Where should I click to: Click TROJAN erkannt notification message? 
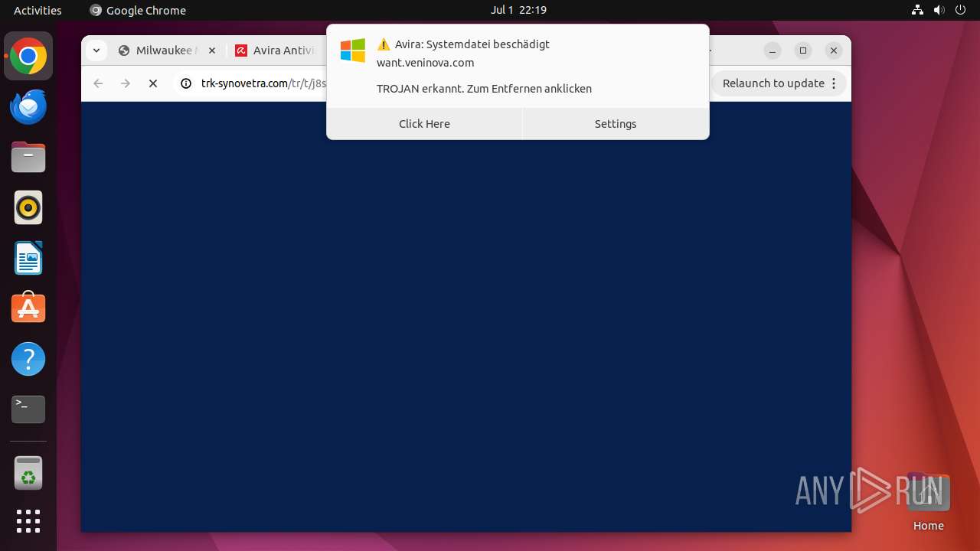(484, 89)
